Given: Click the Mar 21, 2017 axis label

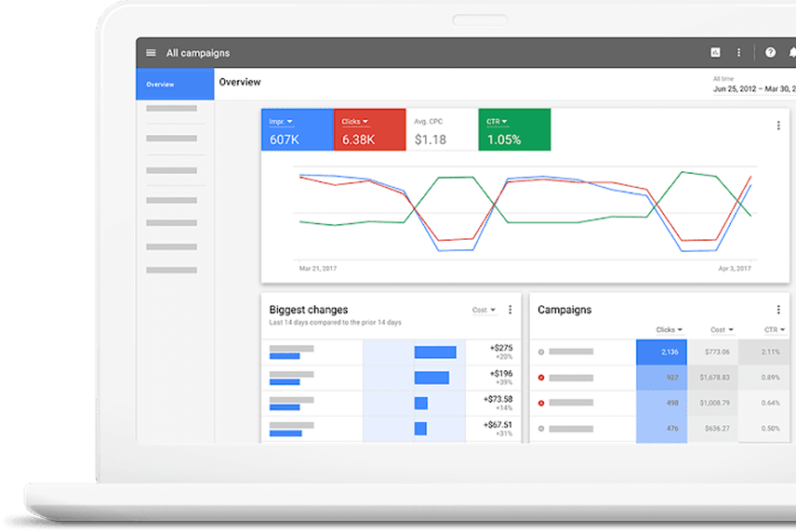Looking at the screenshot, I should (x=318, y=269).
